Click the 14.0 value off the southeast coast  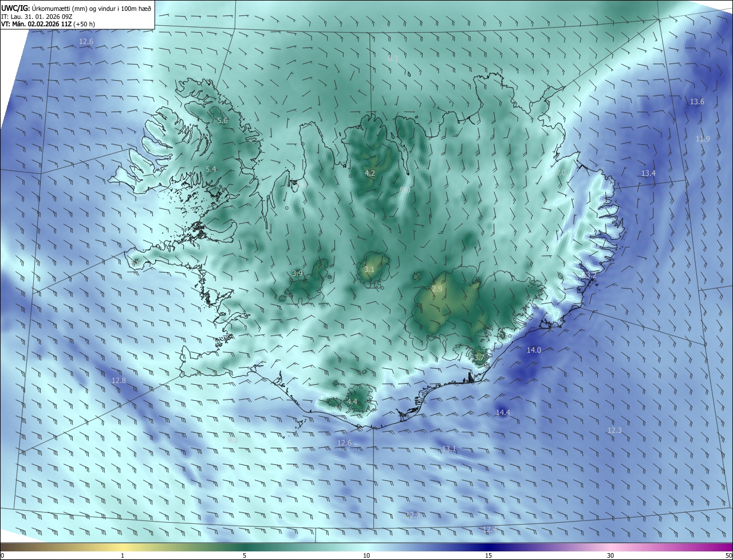point(534,350)
